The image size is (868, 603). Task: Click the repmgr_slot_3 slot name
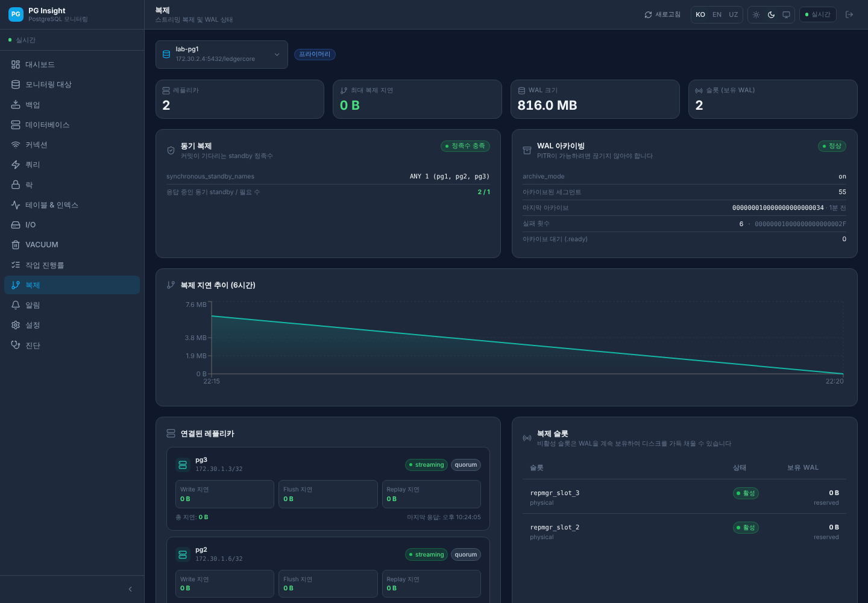(x=555, y=493)
